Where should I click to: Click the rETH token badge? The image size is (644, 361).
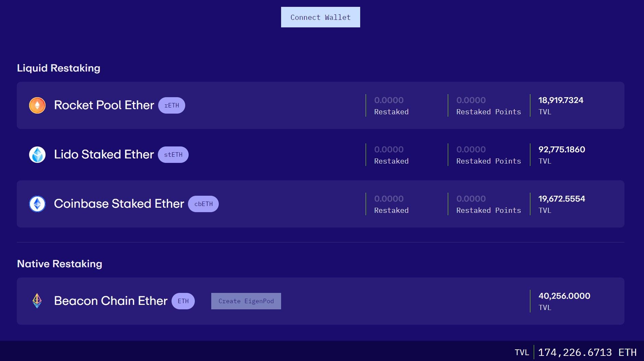[172, 105]
